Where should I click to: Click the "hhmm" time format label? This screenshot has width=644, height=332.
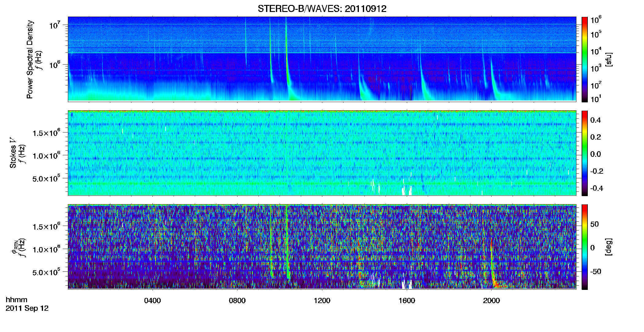tap(17, 300)
